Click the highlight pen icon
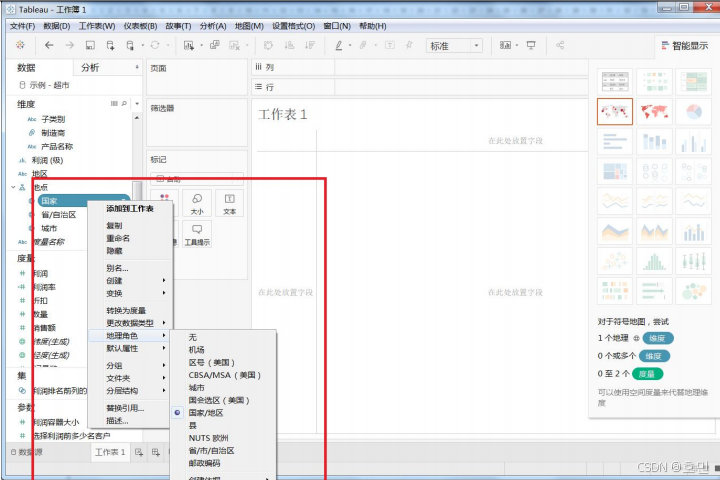Screen dimensions: 720x480 (x=339, y=45)
